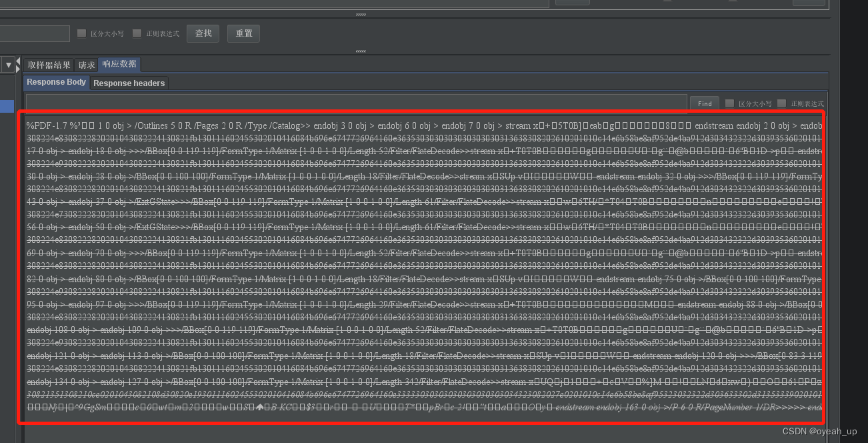Show the Response Body sub-tab
868x443 pixels.
click(57, 82)
